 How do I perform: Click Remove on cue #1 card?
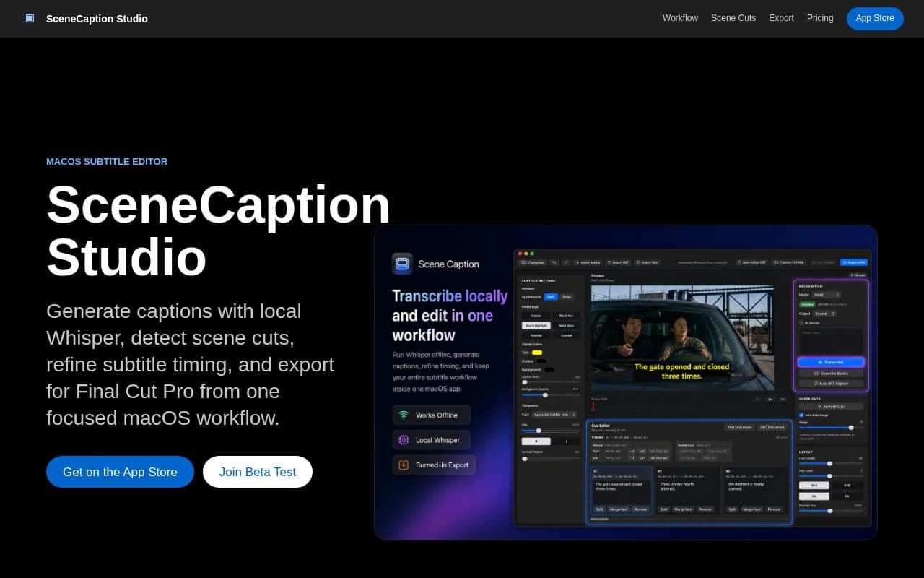tap(640, 509)
